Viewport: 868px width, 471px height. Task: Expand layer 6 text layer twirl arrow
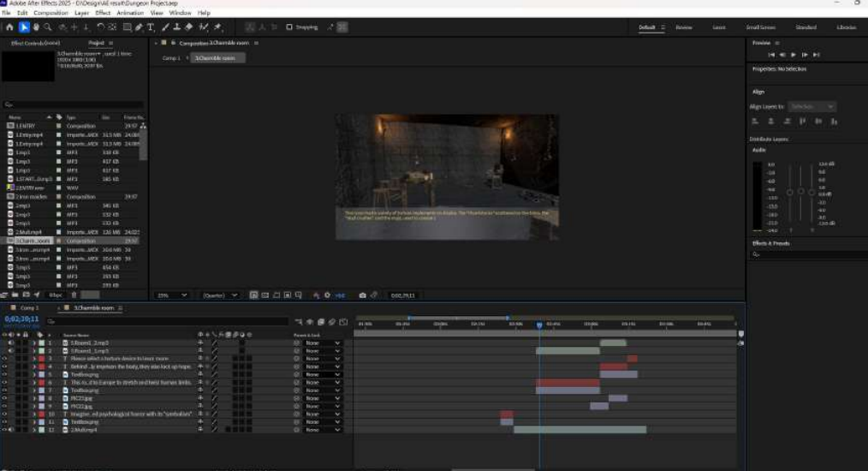[x=34, y=382]
